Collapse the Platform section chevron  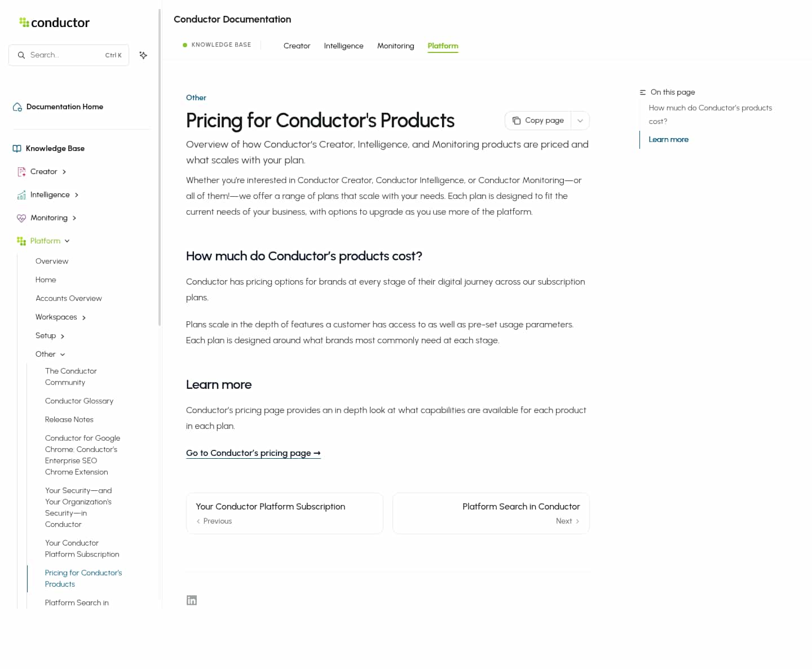coord(67,241)
